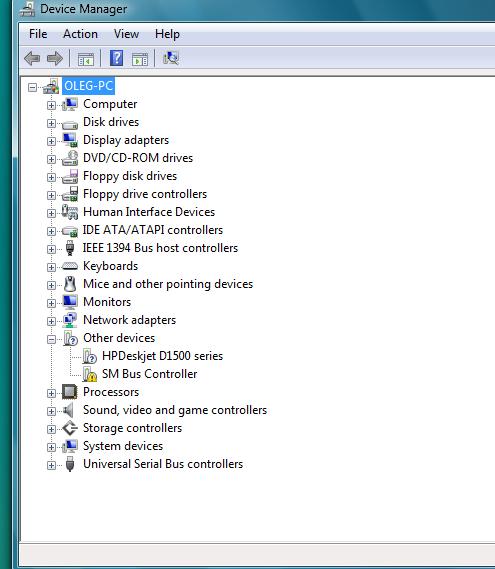495x569 pixels.
Task: Collapse the Other devices node
Action: click(x=51, y=339)
